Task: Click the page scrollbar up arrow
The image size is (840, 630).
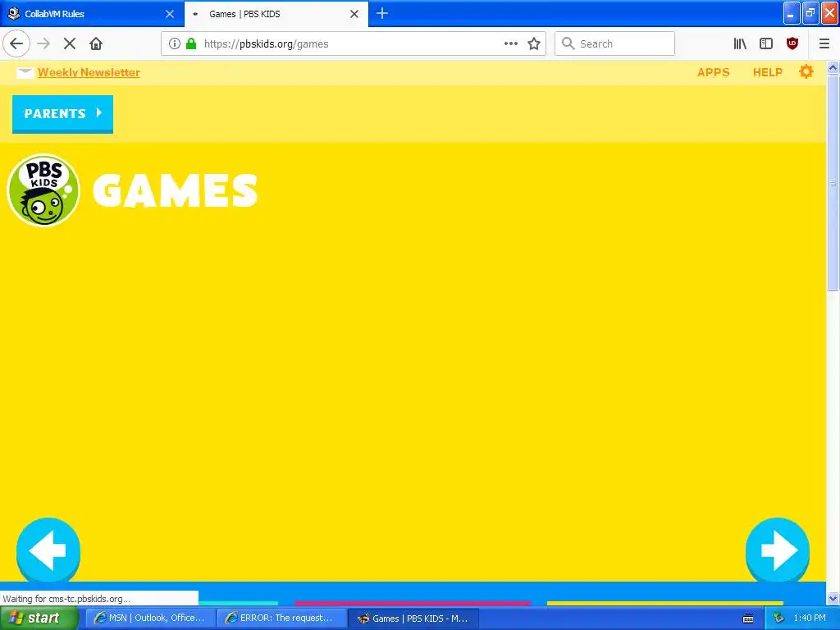Action: (x=833, y=68)
